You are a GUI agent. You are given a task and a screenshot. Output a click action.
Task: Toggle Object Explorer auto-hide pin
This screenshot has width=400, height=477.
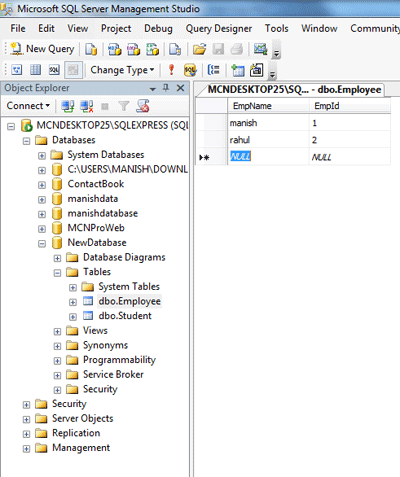pos(166,88)
